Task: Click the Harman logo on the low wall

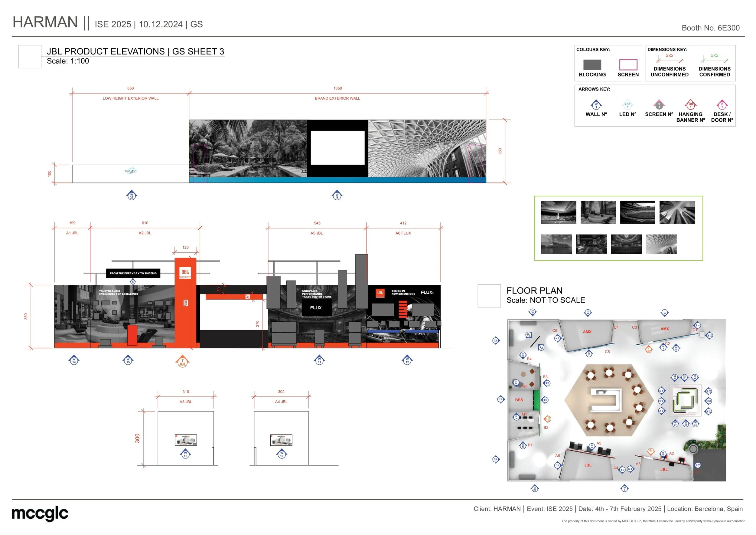Action: click(131, 171)
